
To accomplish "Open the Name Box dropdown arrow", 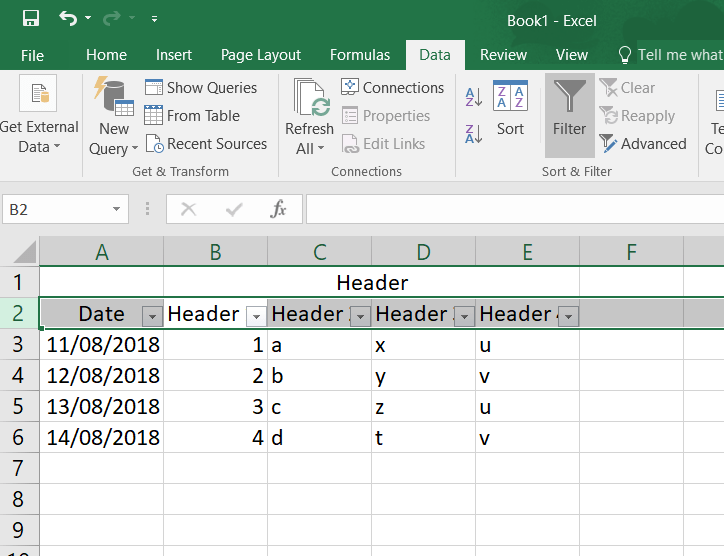I will click(116, 209).
